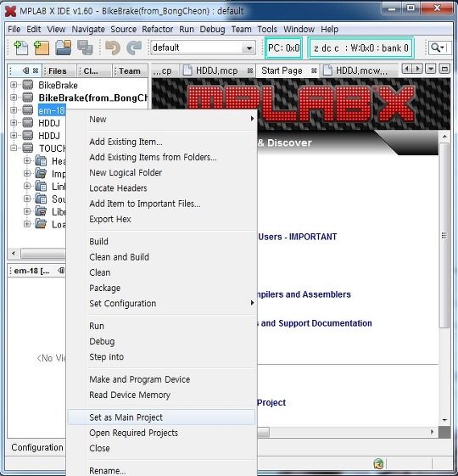Click the TOUCH project chip icon

coord(28,148)
